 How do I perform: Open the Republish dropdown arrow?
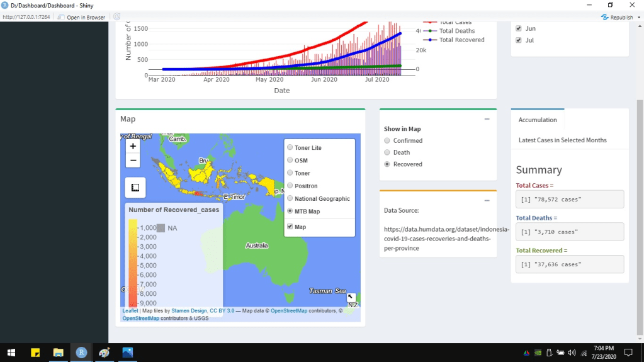(637, 18)
